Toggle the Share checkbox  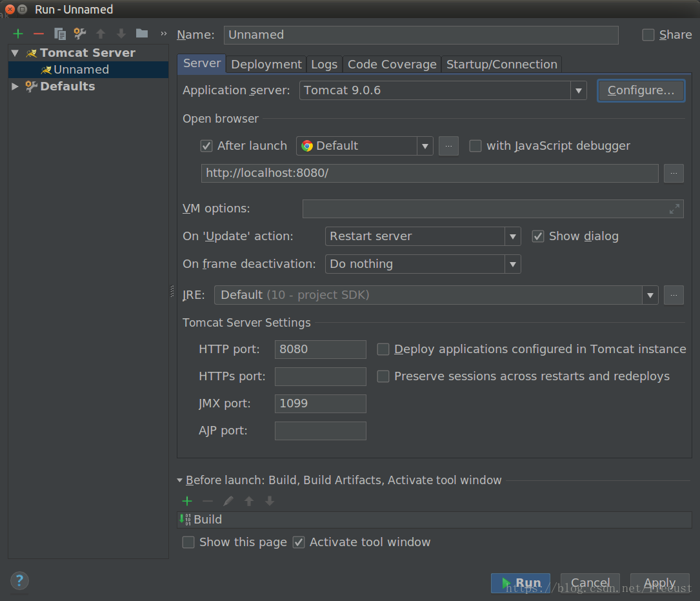point(648,35)
